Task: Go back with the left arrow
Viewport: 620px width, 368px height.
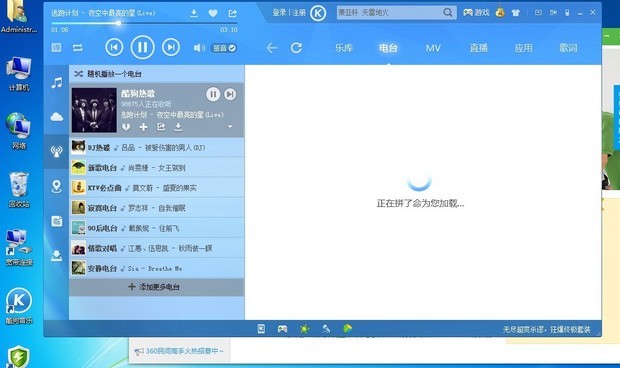Action: [x=272, y=48]
